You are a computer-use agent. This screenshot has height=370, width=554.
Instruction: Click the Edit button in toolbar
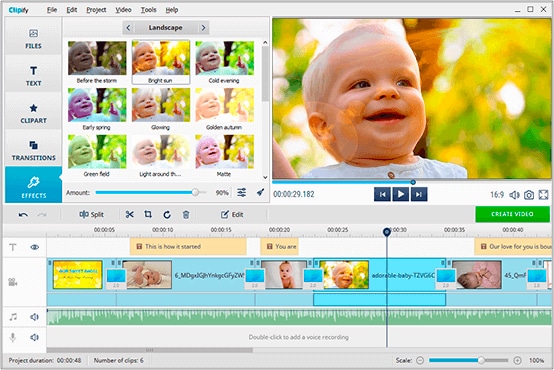pyautogui.click(x=232, y=215)
